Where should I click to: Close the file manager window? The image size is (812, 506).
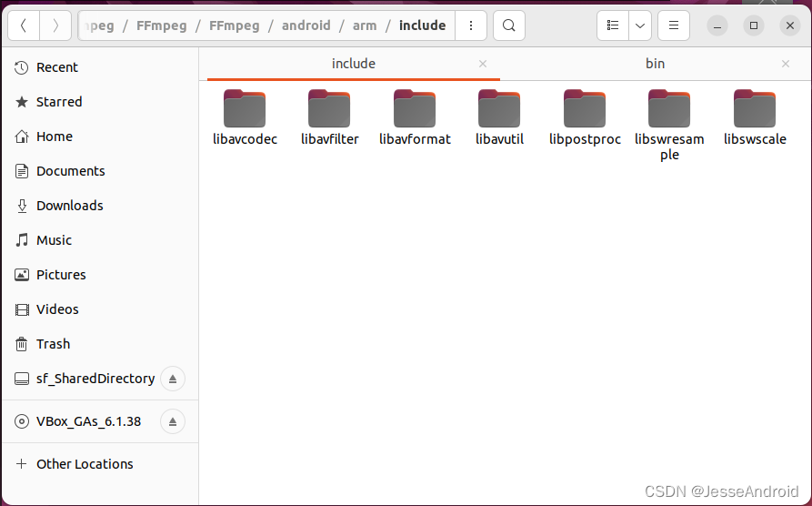[x=790, y=25]
